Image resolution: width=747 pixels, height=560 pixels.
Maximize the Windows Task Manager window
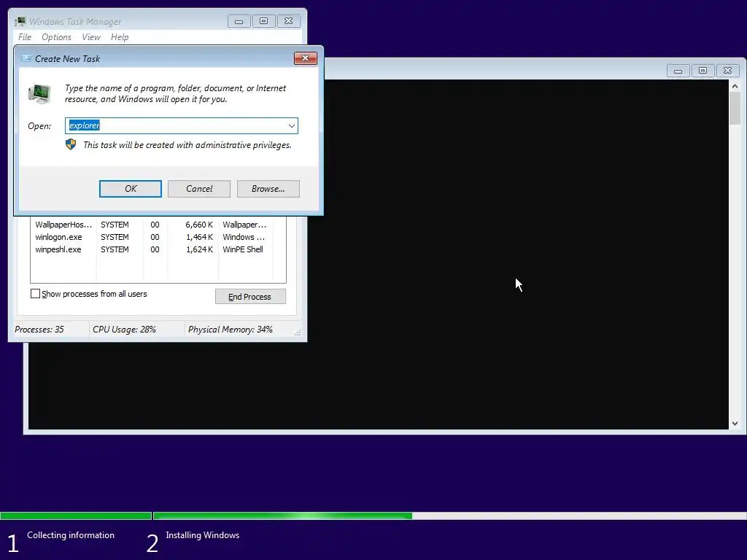pos(263,21)
